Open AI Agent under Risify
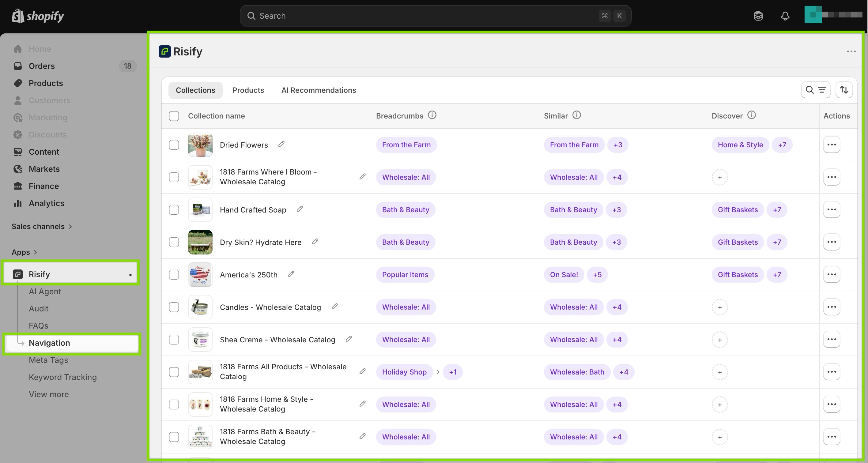The image size is (868, 463). [45, 292]
